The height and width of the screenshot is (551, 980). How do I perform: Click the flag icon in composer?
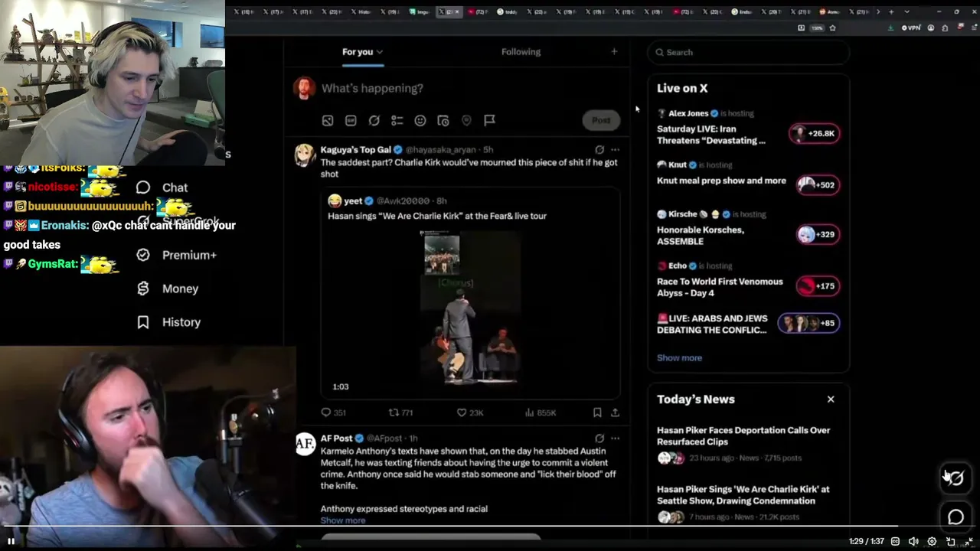click(x=489, y=120)
